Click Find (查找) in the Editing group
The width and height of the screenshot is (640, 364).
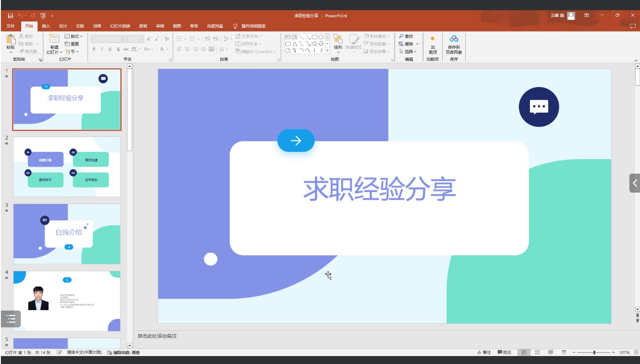pyautogui.click(x=406, y=36)
